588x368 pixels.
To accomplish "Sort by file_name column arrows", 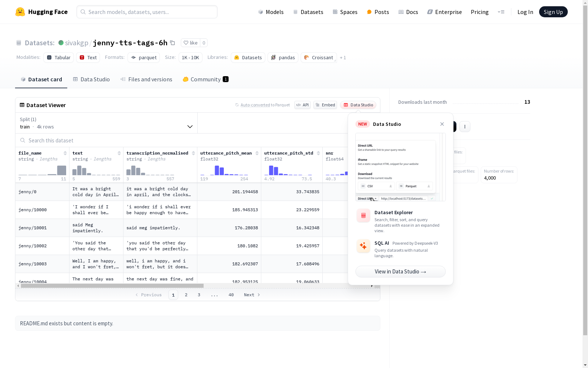I will point(65,153).
